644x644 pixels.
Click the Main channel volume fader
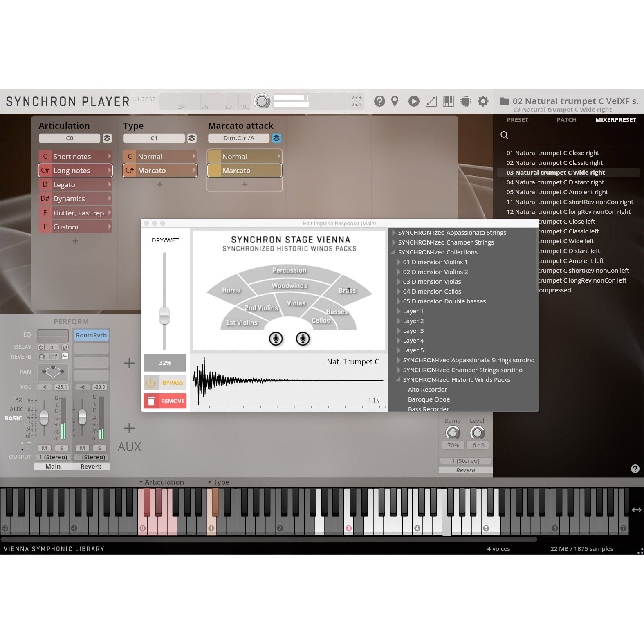[x=44, y=417]
